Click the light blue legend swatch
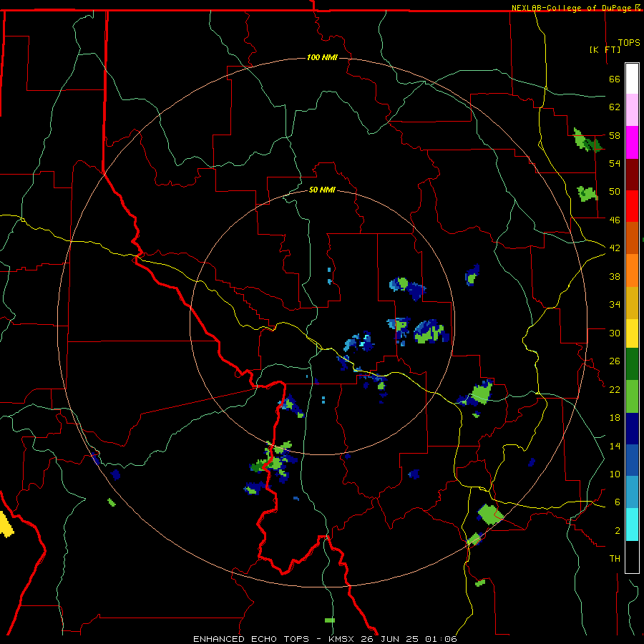This screenshot has width=644, height=644. tap(632, 492)
